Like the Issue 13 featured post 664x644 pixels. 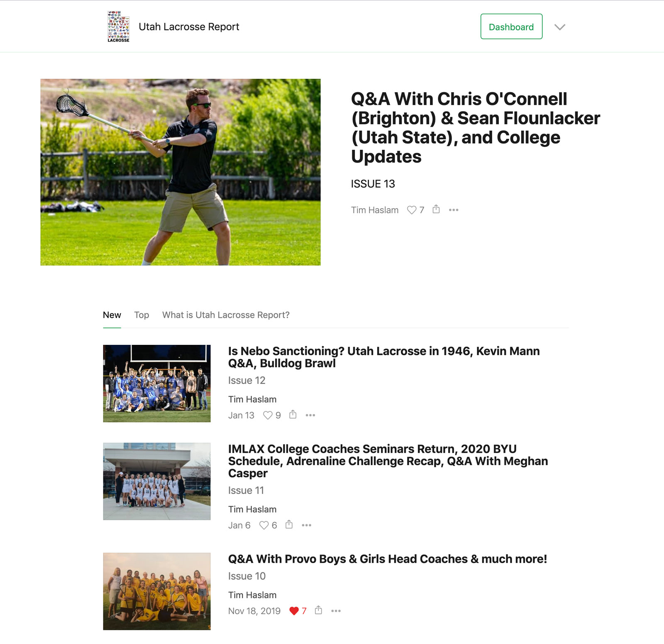[411, 210]
